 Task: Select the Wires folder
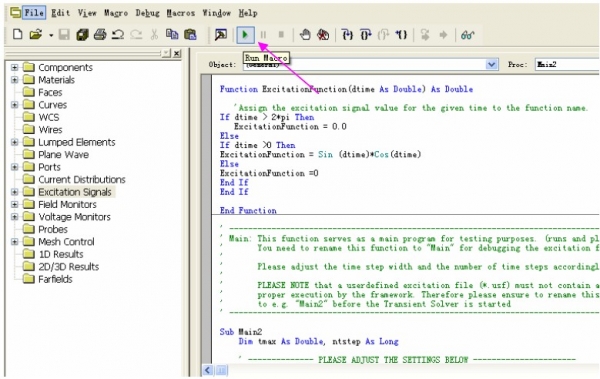tap(50, 130)
